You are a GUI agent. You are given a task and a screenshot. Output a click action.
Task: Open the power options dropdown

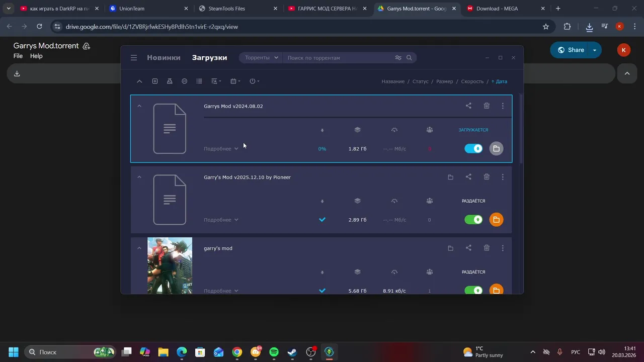[x=254, y=81]
